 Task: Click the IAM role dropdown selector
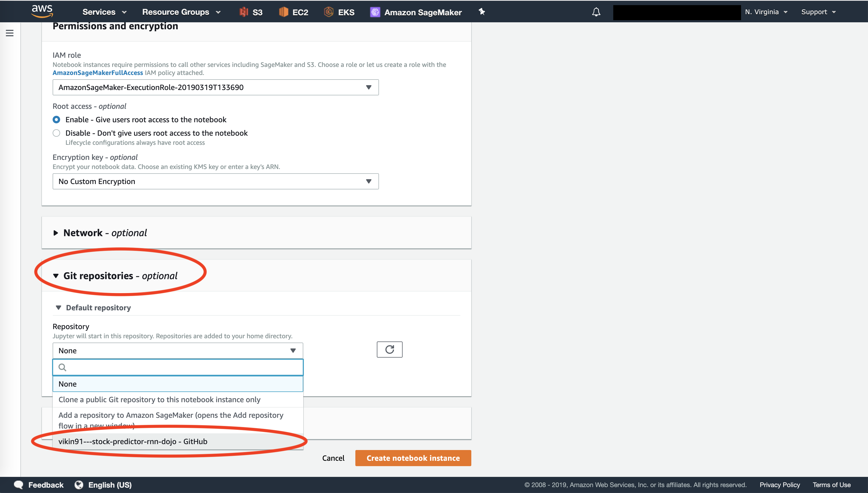tap(215, 87)
